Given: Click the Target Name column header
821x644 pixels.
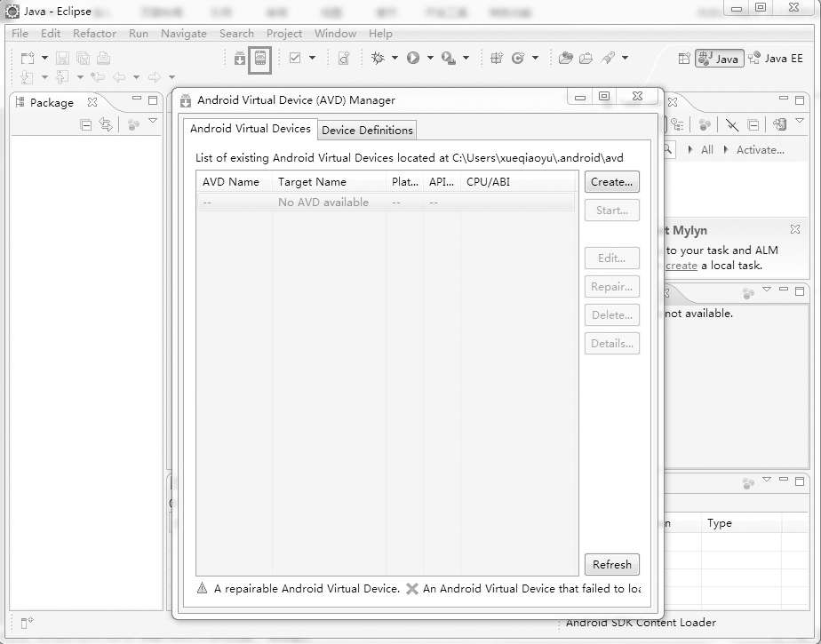Looking at the screenshot, I should (x=330, y=182).
